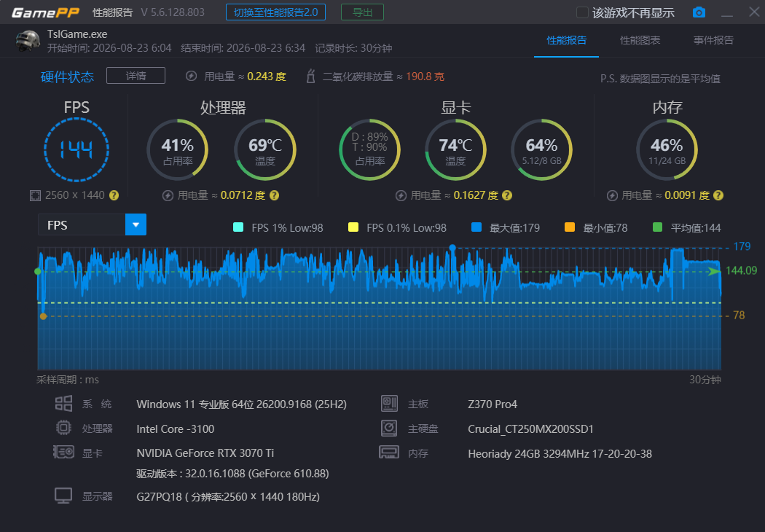765x532 pixels.
Task: Click the driver version 32.0.16.1088 text
Action: tap(232, 474)
